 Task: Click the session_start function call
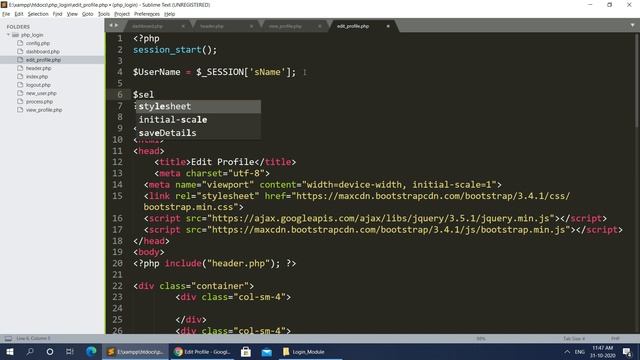[167, 50]
